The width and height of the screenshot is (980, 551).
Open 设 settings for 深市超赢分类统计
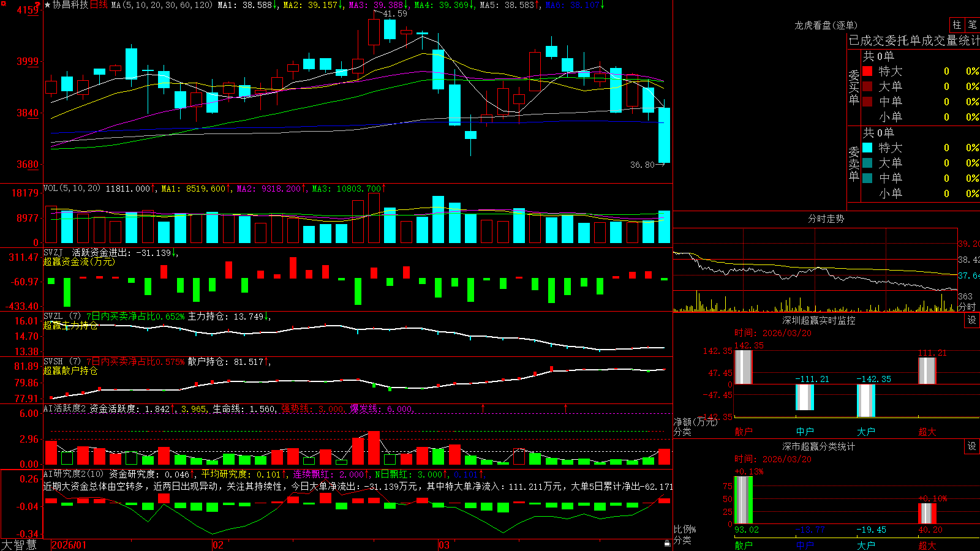[972, 446]
